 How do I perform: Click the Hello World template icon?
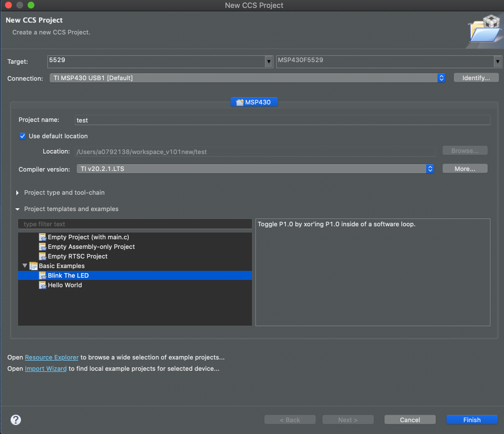pyautogui.click(x=43, y=285)
